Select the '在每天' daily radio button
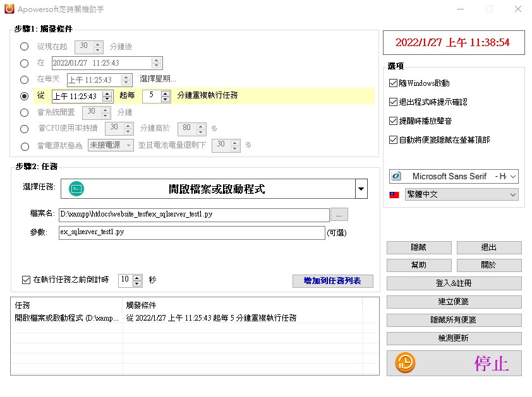The width and height of the screenshot is (532, 397). coord(24,80)
